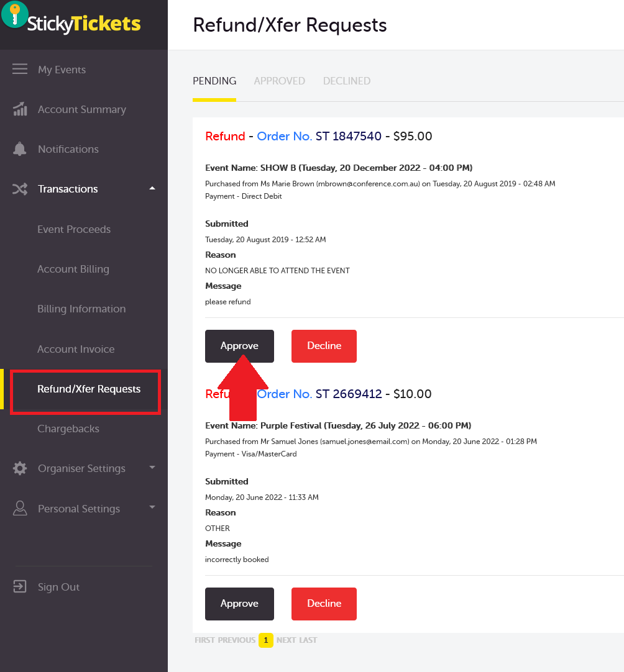Image resolution: width=624 pixels, height=672 pixels.
Task: Click the Personal Settings person icon
Action: [x=20, y=508]
